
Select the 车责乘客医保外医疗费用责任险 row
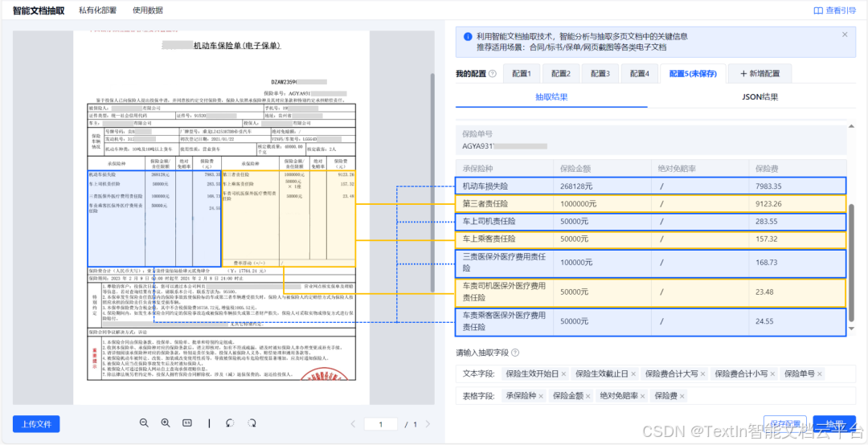click(650, 321)
